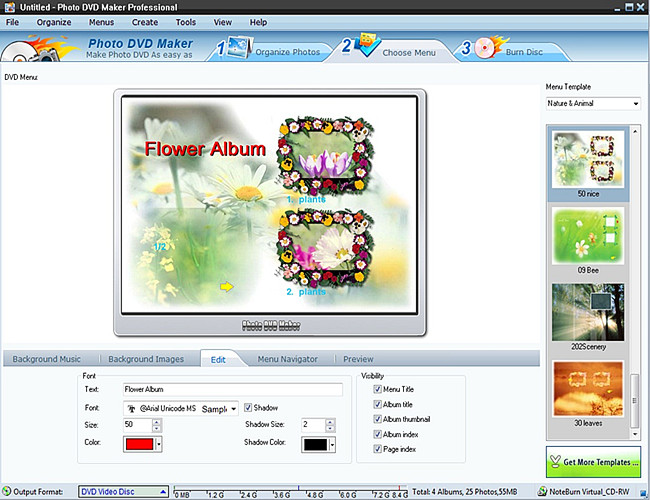Click the Choose Menu checkmark icon

pos(368,44)
